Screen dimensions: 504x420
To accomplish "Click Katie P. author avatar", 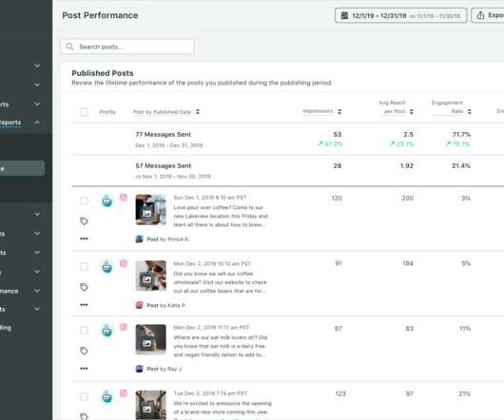I will 139,305.
